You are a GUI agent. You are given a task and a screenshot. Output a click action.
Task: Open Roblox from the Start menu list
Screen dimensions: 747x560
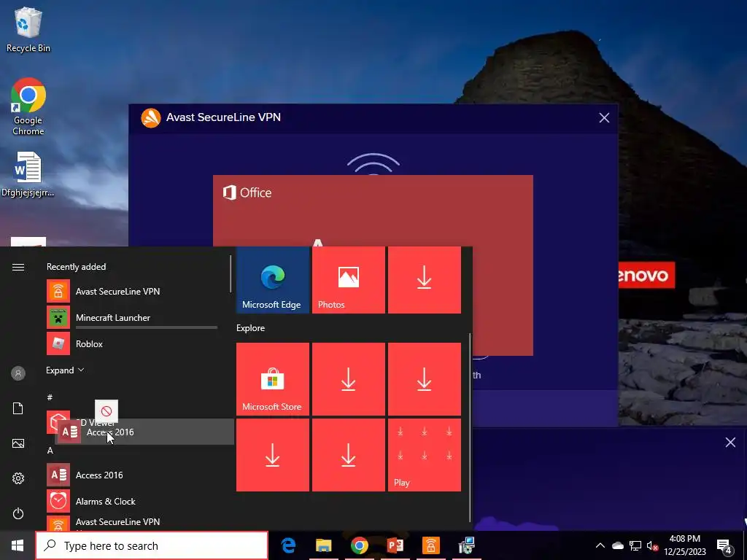pos(132,344)
